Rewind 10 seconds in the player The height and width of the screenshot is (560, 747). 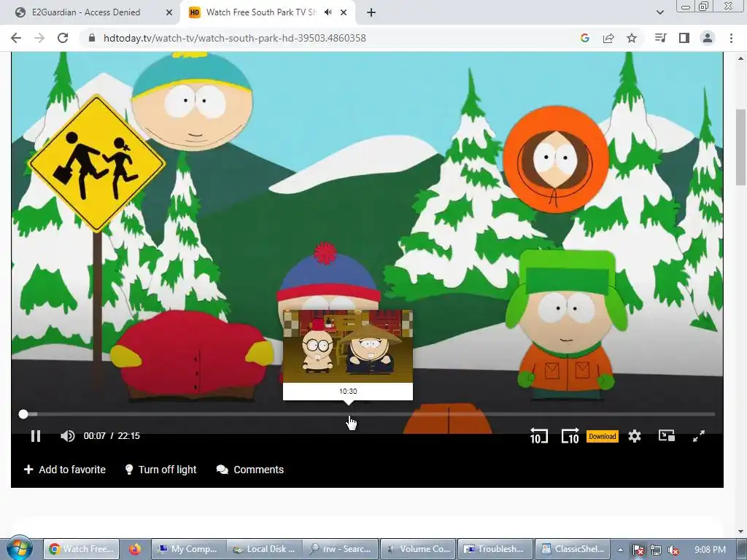539,436
